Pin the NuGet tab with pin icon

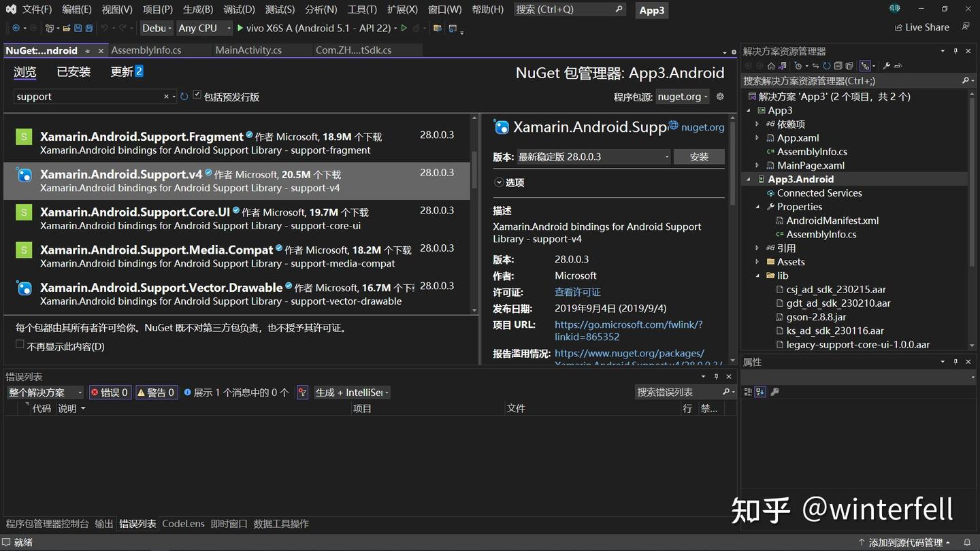[x=87, y=51]
